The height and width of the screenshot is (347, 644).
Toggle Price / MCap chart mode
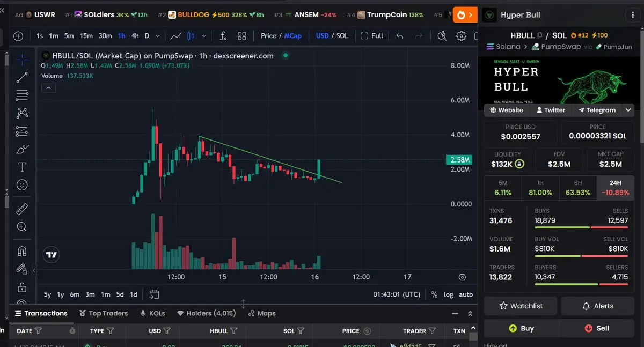(281, 36)
